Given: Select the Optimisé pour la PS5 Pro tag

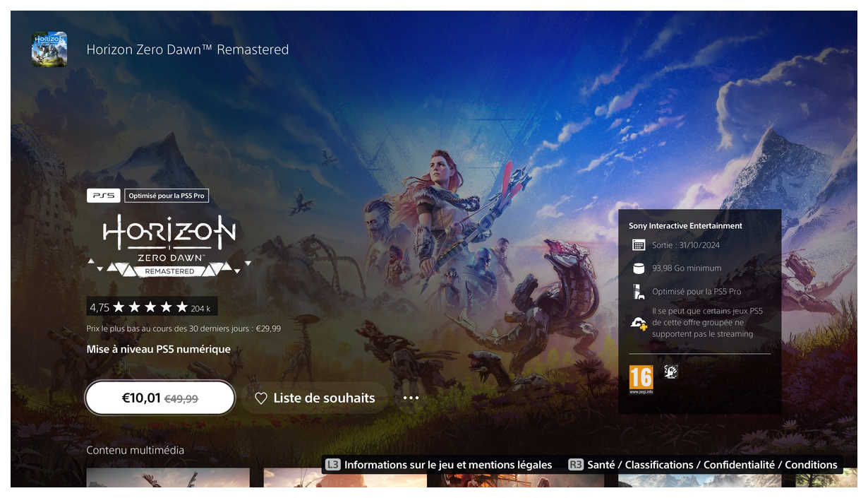Looking at the screenshot, I should (167, 196).
